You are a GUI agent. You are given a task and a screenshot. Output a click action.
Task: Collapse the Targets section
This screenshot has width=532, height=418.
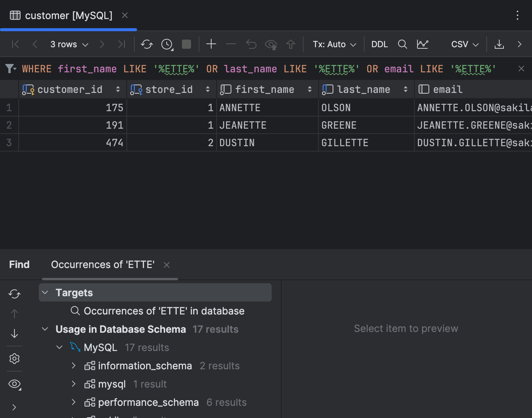[45, 292]
